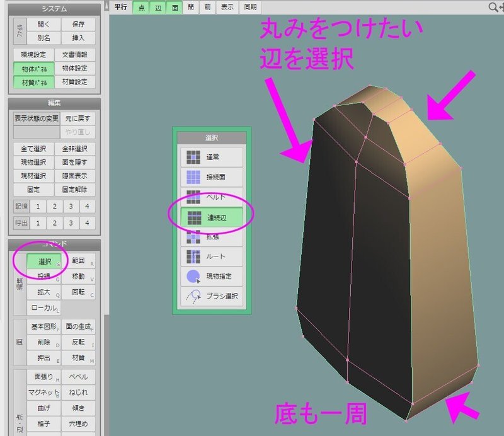
Task: Click 隠面表示 show hidden faces
Action: [x=75, y=176]
